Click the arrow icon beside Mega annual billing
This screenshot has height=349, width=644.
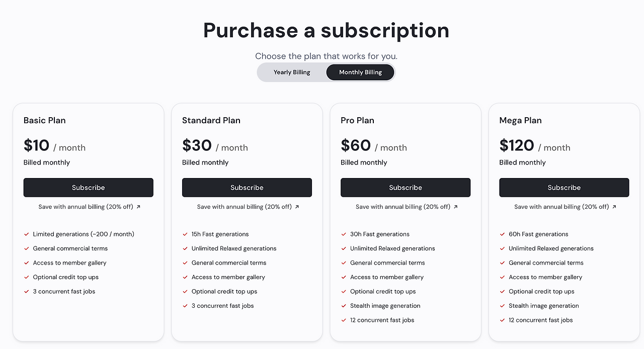[614, 207]
